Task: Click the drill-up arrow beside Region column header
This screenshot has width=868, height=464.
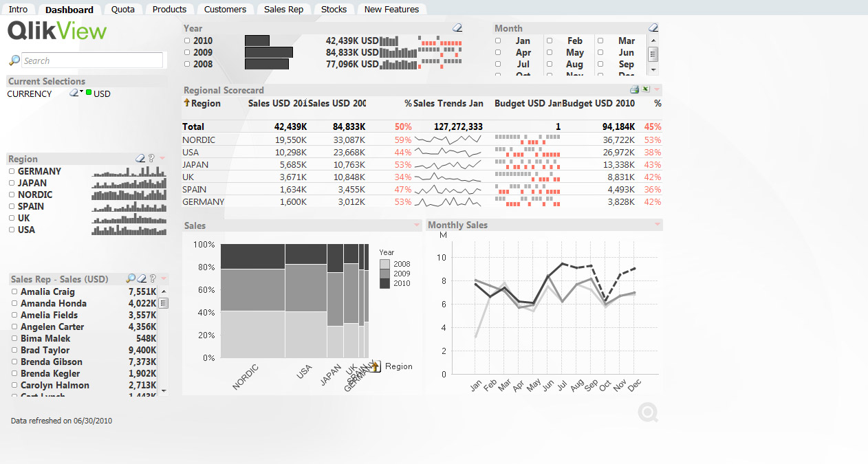Action: coord(186,102)
